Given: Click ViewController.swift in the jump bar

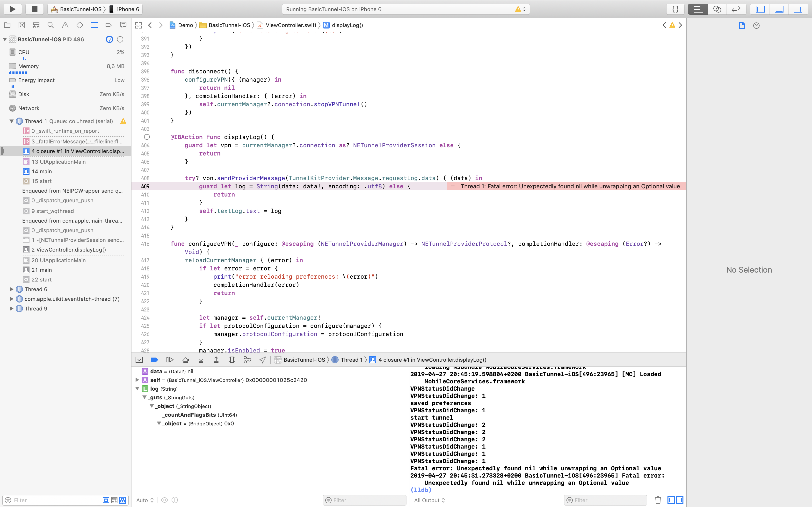Looking at the screenshot, I should tap(290, 25).
